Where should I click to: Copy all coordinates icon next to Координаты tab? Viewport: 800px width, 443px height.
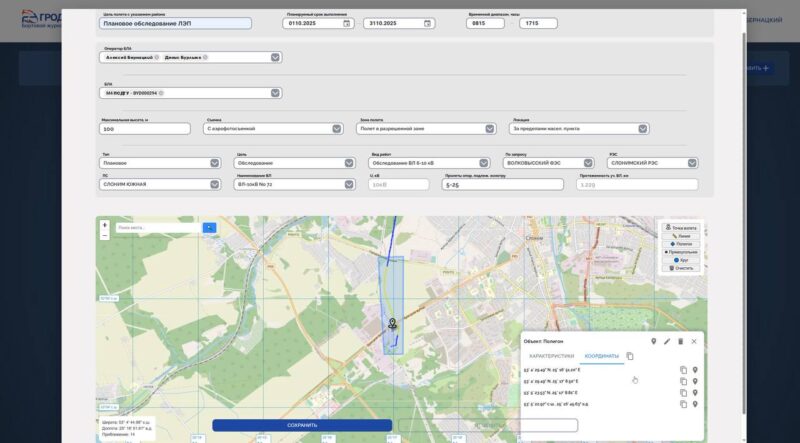(x=630, y=356)
